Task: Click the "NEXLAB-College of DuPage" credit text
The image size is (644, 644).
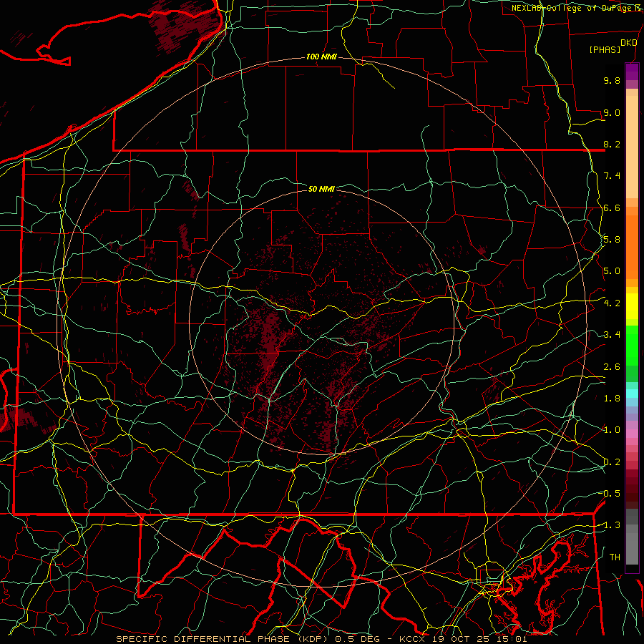Action: tap(572, 8)
